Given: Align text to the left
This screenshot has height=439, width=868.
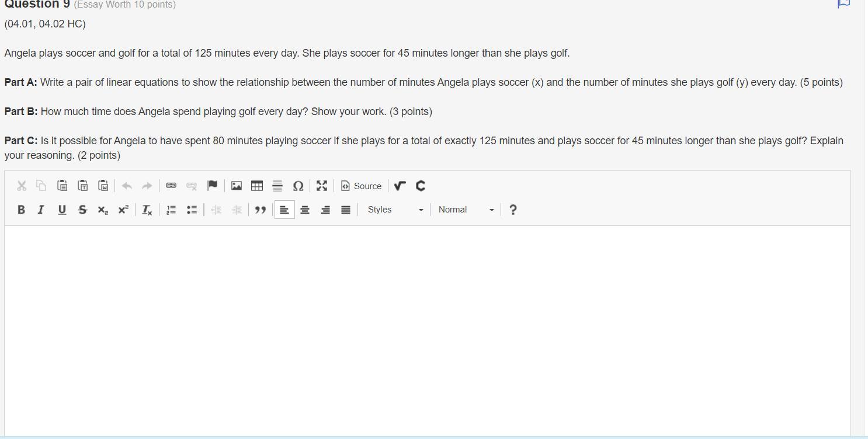Looking at the screenshot, I should pos(284,210).
